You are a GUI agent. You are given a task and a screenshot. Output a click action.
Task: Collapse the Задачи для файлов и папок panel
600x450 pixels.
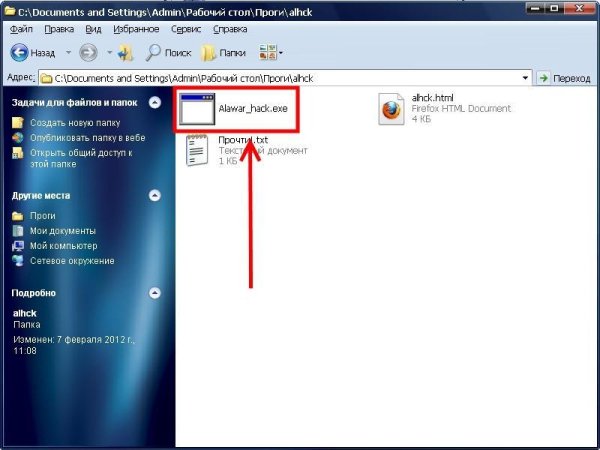coord(155,103)
